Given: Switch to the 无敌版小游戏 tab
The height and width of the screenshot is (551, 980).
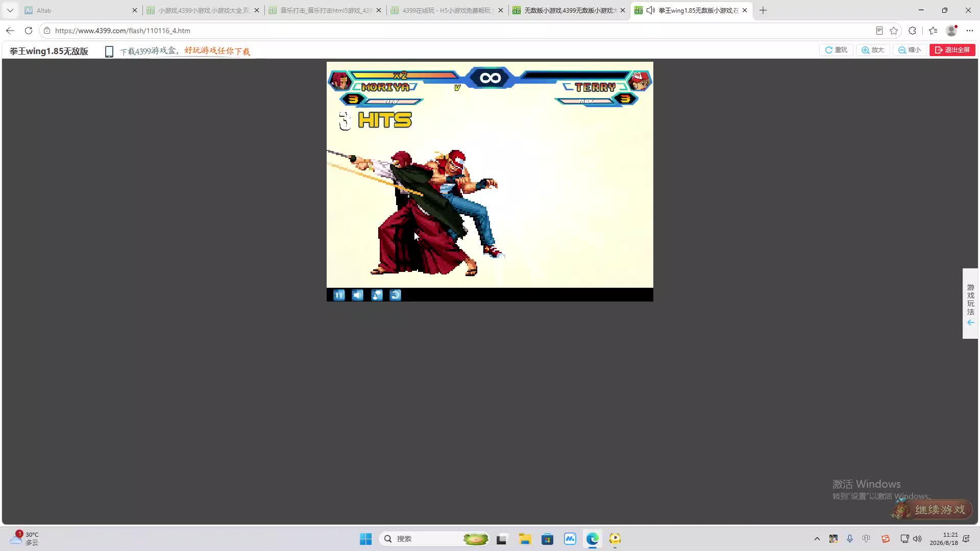Looking at the screenshot, I should (x=569, y=10).
